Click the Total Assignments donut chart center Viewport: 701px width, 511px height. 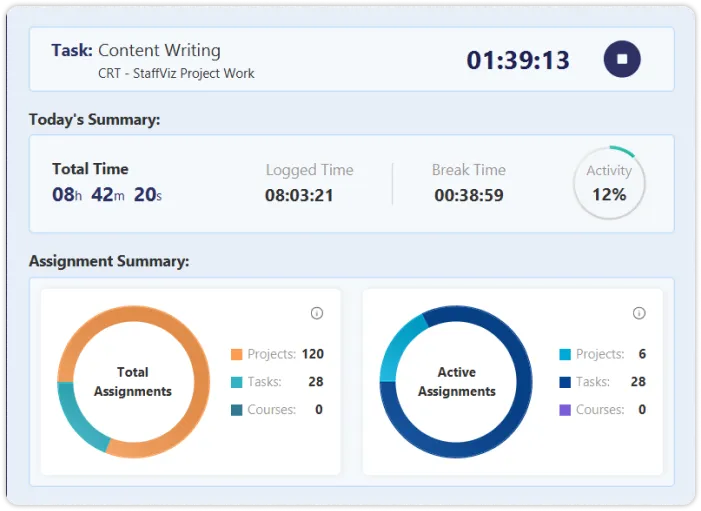(133, 382)
